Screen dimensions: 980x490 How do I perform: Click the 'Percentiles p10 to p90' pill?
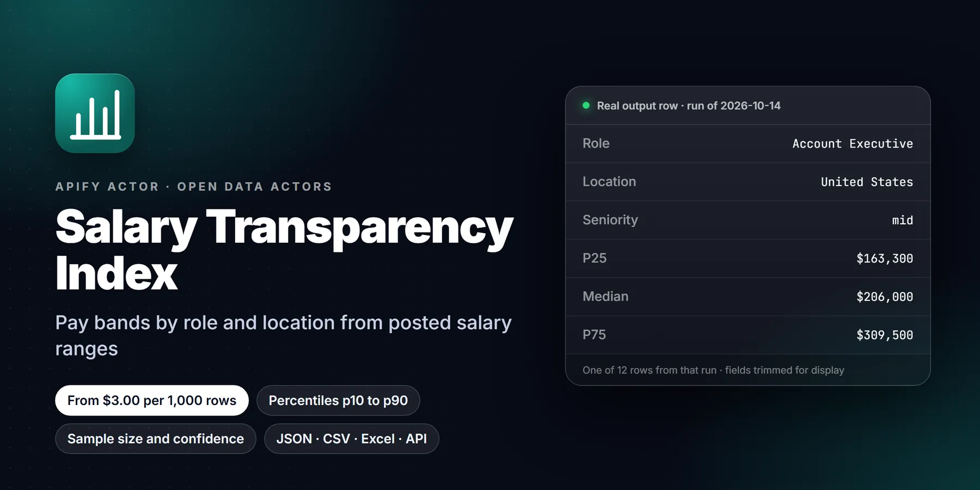(x=338, y=401)
